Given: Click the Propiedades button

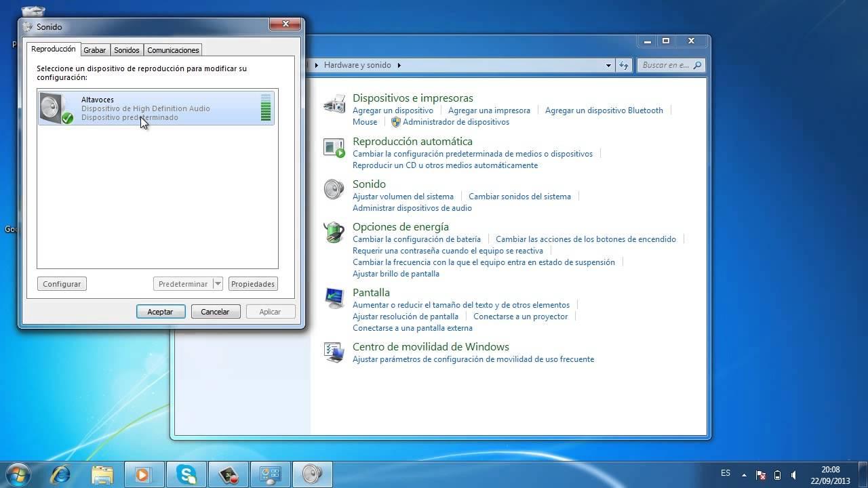Looking at the screenshot, I should 252,284.
